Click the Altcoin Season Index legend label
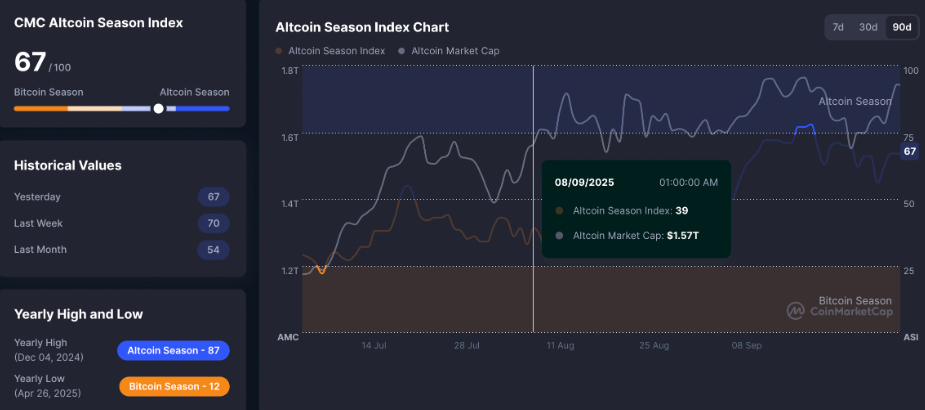Viewport: 925px width, 410px height. [x=336, y=50]
